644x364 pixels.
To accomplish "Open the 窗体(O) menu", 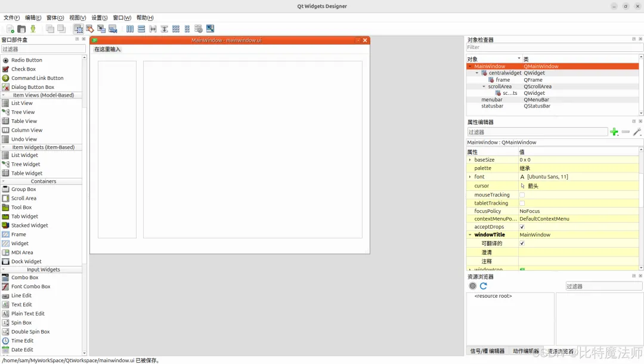I will pos(55,18).
